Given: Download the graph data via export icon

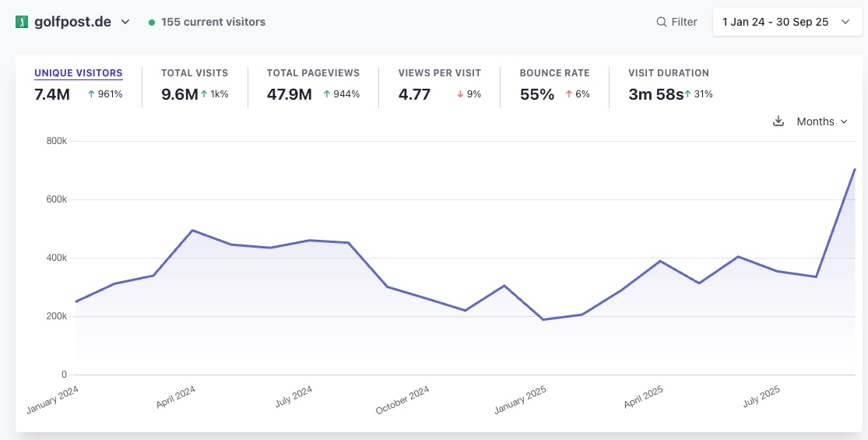Looking at the screenshot, I should 778,121.
